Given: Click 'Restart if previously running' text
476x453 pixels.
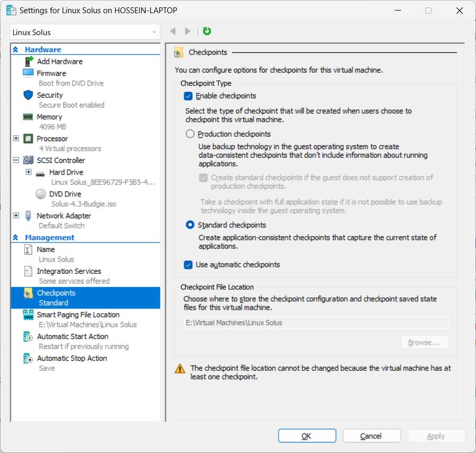Looking at the screenshot, I should 84,346.
